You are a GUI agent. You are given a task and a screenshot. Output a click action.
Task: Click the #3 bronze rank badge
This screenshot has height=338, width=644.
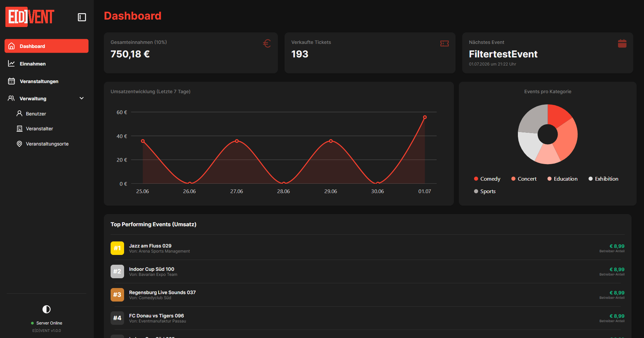click(117, 295)
